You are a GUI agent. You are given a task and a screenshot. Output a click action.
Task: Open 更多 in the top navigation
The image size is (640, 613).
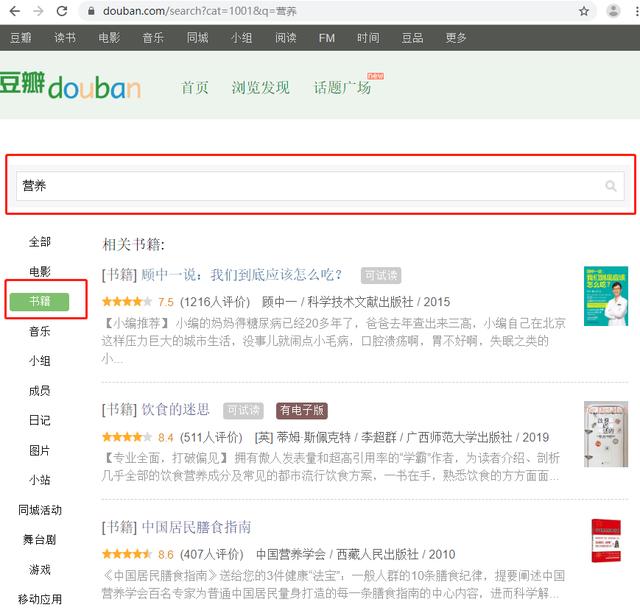click(x=456, y=38)
